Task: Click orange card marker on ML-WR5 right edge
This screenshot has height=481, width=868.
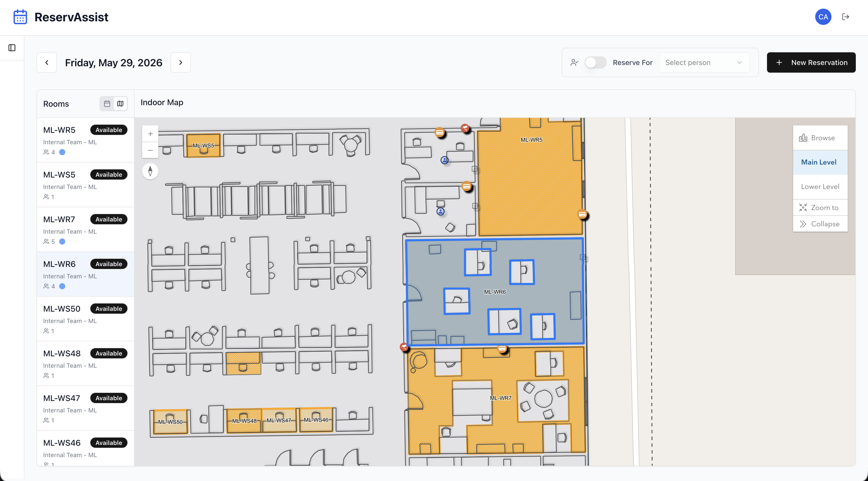Action: point(582,214)
